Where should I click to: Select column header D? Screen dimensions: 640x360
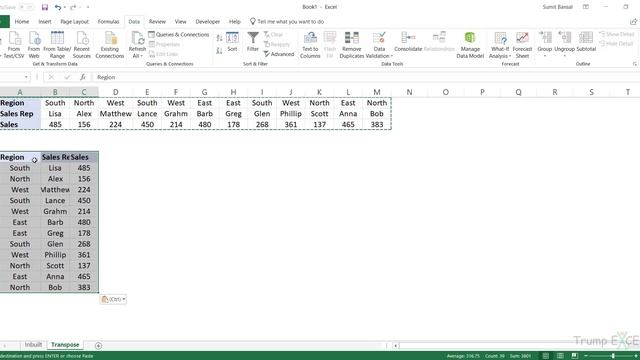pos(116,92)
